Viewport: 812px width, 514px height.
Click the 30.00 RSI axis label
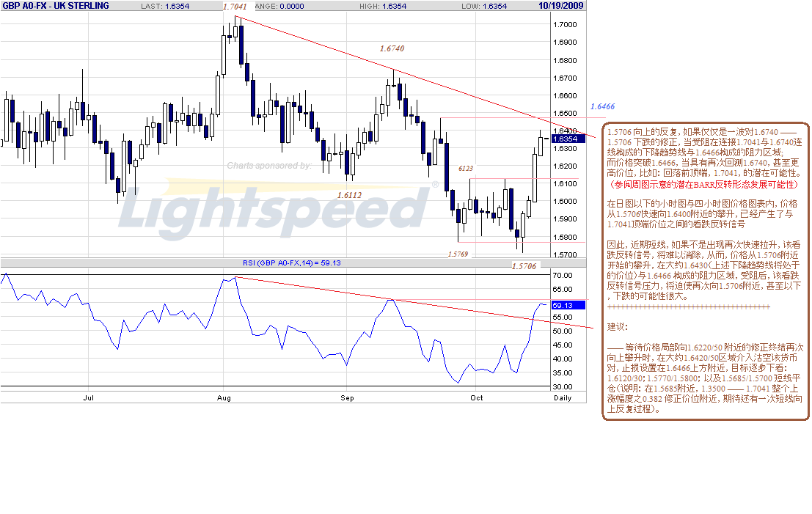pos(563,386)
